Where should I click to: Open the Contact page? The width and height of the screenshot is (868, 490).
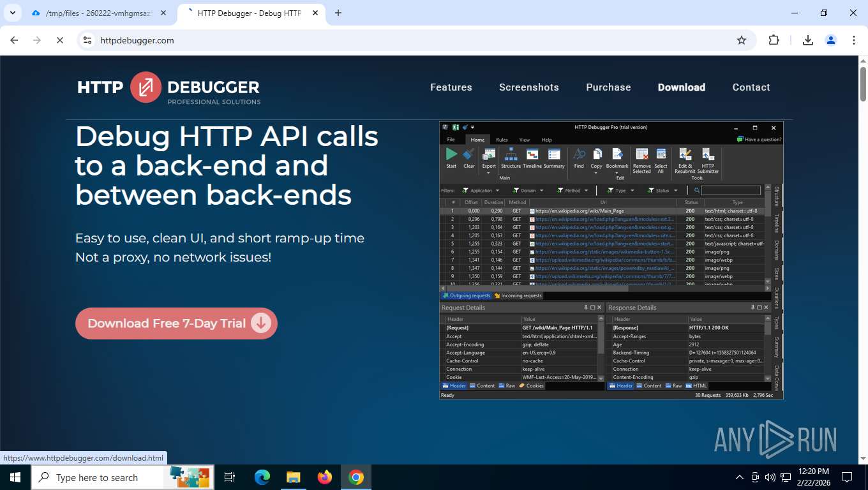coord(751,87)
